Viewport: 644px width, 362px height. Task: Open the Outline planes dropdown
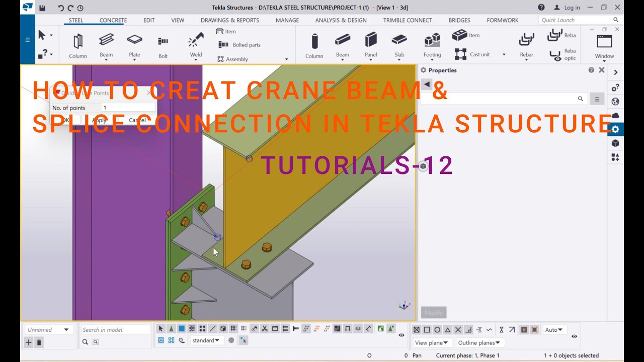pyautogui.click(x=479, y=343)
